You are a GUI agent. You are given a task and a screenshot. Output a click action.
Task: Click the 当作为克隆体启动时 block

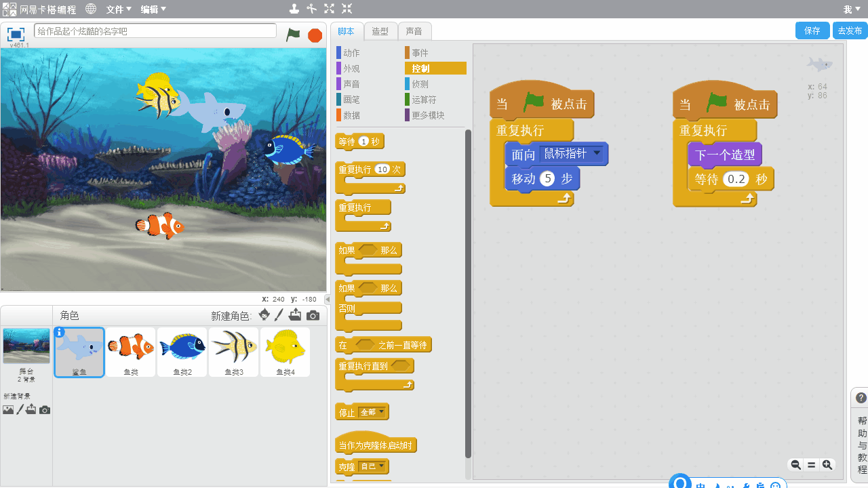click(x=376, y=445)
